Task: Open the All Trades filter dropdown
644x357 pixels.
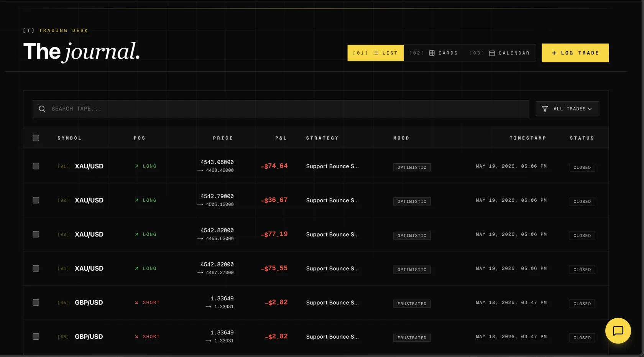Action: click(567, 109)
